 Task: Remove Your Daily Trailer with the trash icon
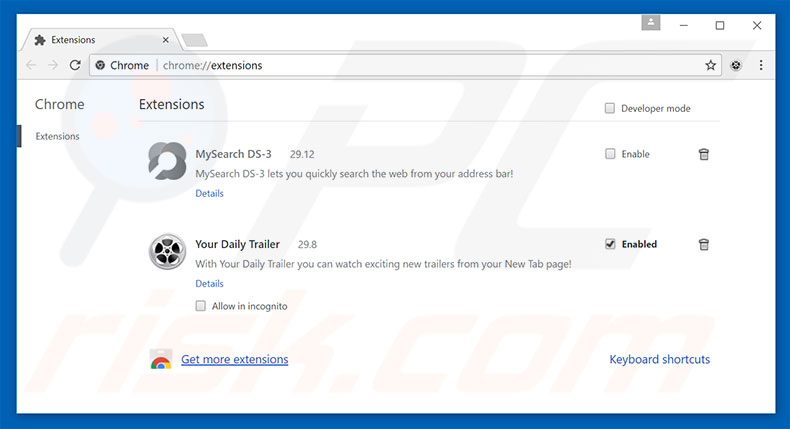pyautogui.click(x=704, y=244)
